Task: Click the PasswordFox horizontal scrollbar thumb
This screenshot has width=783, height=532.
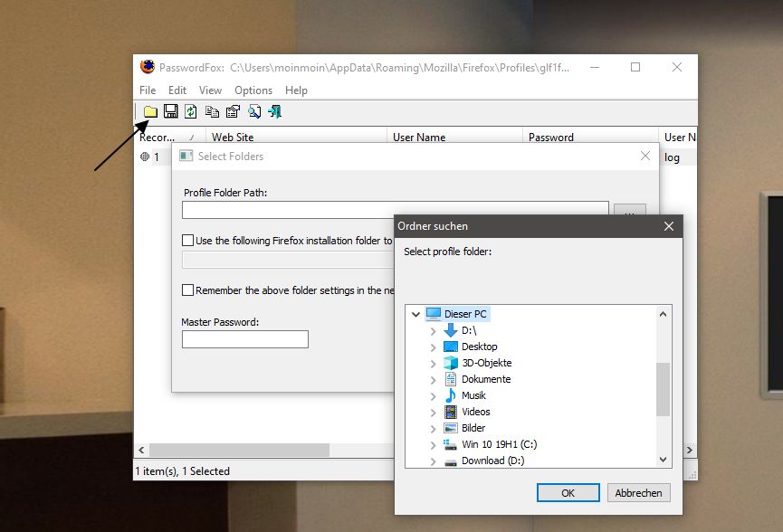Action: click(x=240, y=451)
